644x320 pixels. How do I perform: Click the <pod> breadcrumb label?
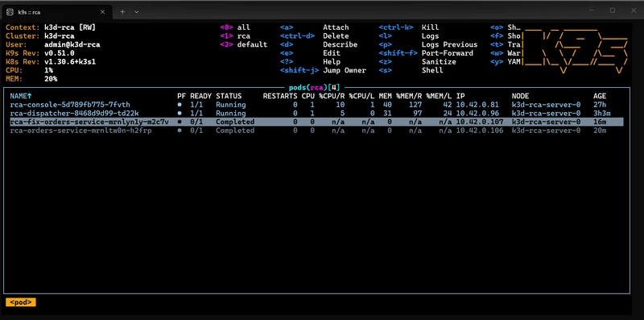[x=21, y=302]
